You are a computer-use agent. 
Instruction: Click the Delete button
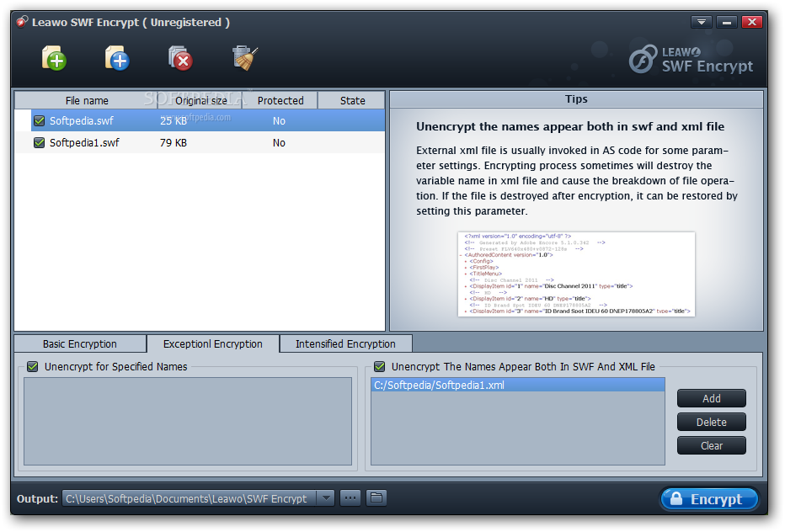point(712,422)
